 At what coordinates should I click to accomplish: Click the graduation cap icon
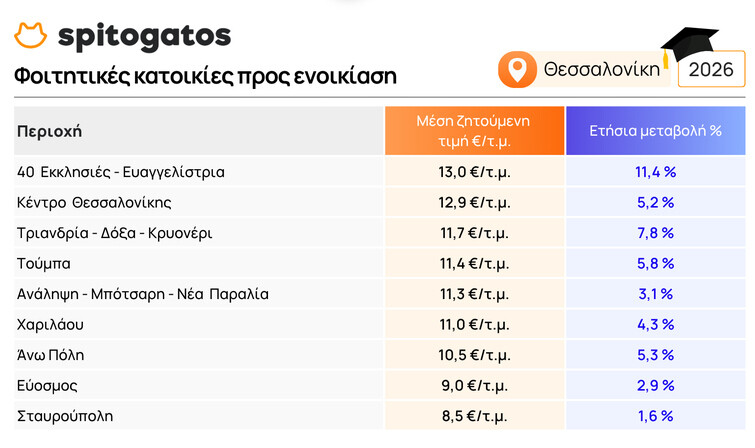pos(689,46)
